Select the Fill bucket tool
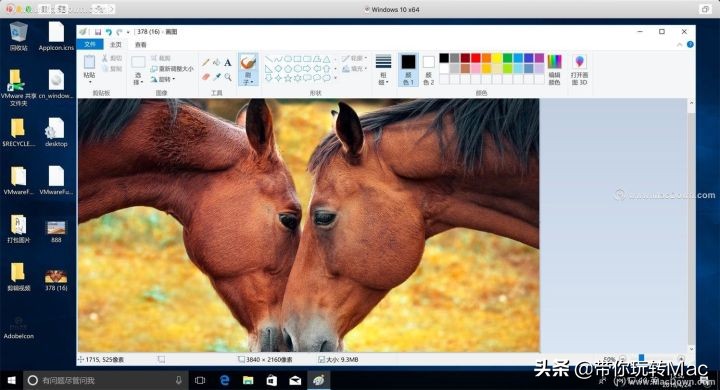 click(x=216, y=62)
